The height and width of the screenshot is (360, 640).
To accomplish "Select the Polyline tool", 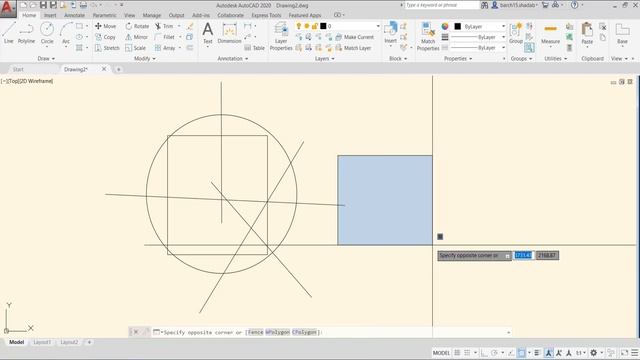I will click(26, 33).
